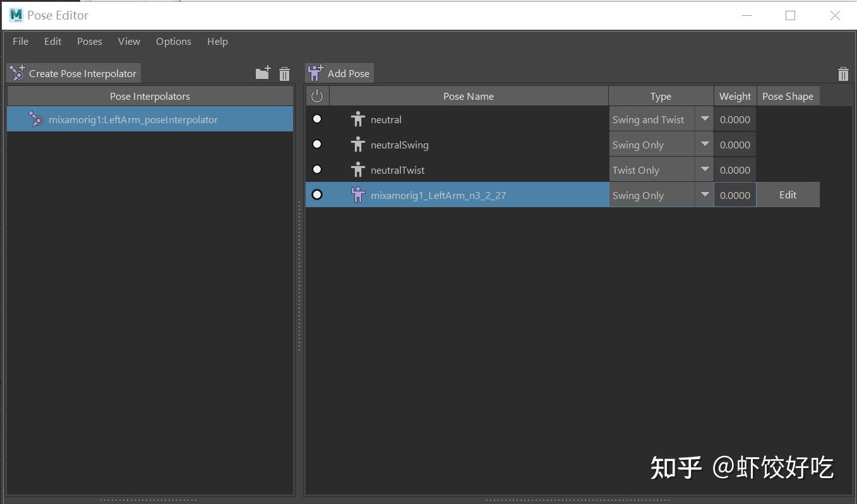Click the Weight field of neutralSwing pose
This screenshot has width=857, height=504.
click(x=735, y=145)
